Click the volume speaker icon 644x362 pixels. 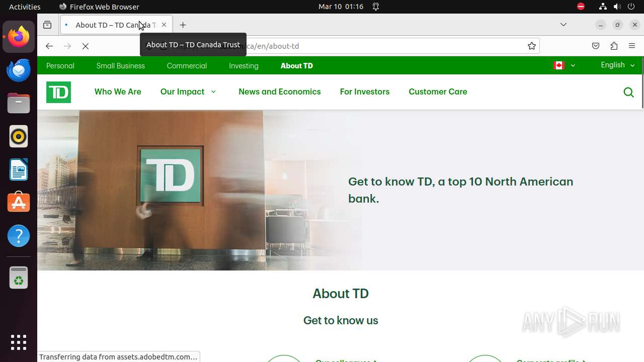[617, 7]
